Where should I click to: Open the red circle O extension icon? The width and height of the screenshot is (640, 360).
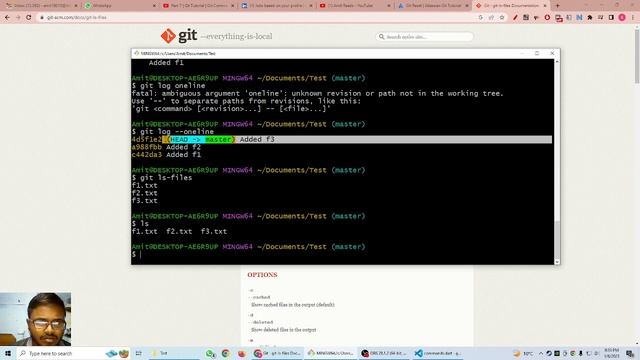pyautogui.click(x=547, y=18)
